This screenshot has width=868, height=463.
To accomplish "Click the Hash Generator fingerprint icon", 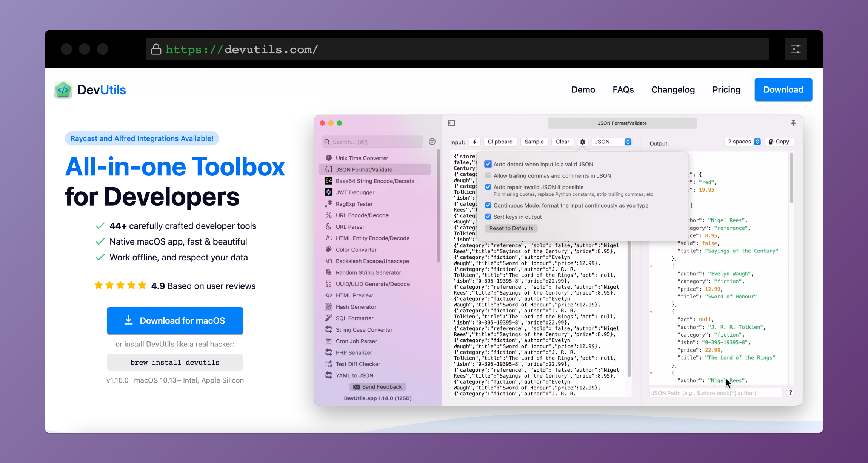I will [329, 306].
